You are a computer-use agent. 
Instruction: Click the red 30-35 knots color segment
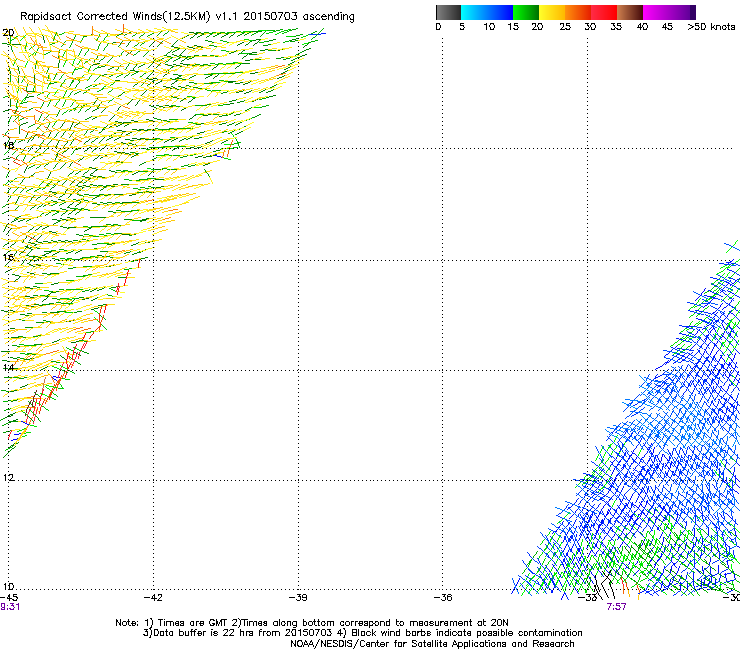pyautogui.click(x=604, y=12)
